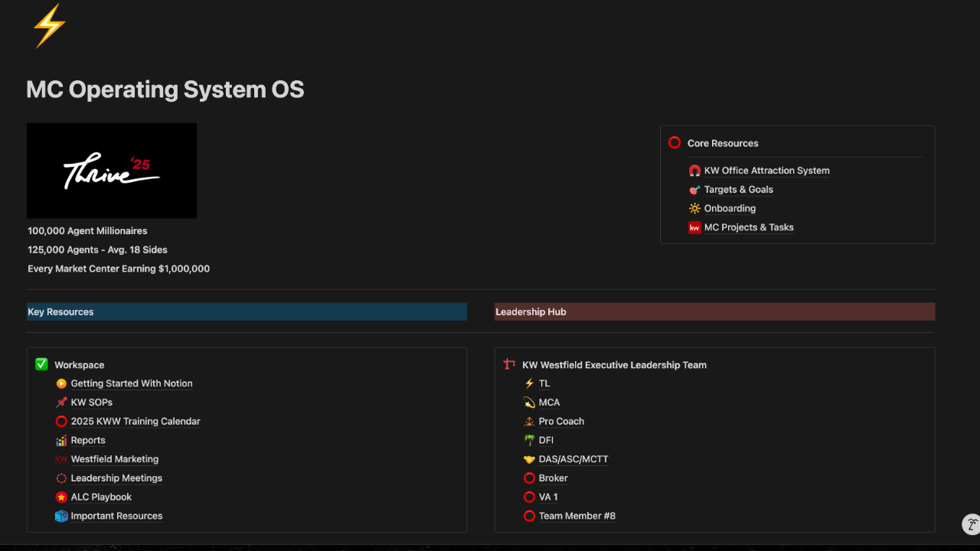
Task: Click the red circle icon beside Team Member #8
Action: click(x=529, y=516)
